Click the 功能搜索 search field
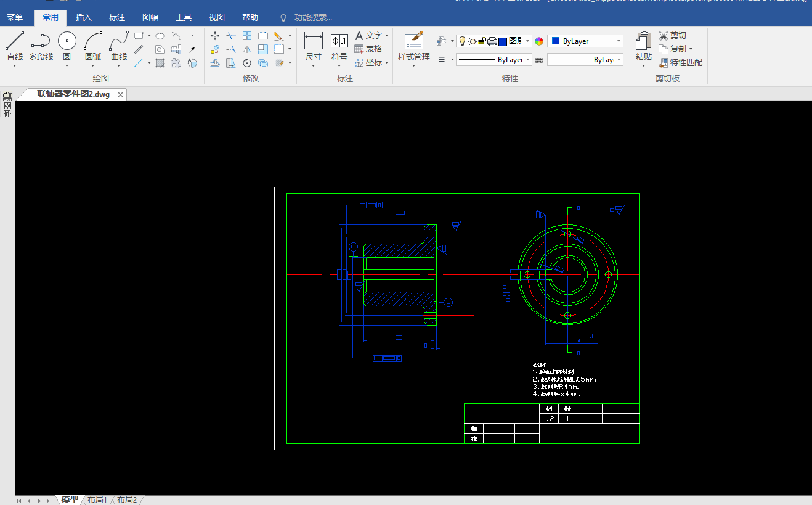The width and height of the screenshot is (812, 505). pyautogui.click(x=313, y=17)
